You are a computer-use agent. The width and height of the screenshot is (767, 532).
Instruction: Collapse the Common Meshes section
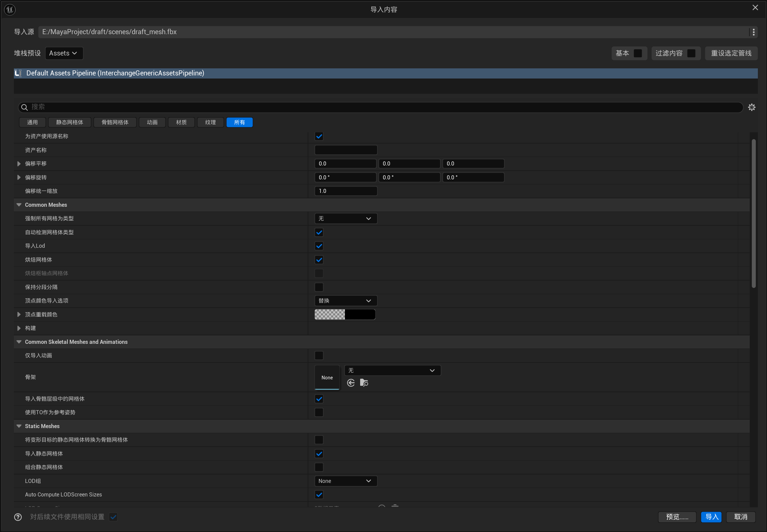point(19,205)
